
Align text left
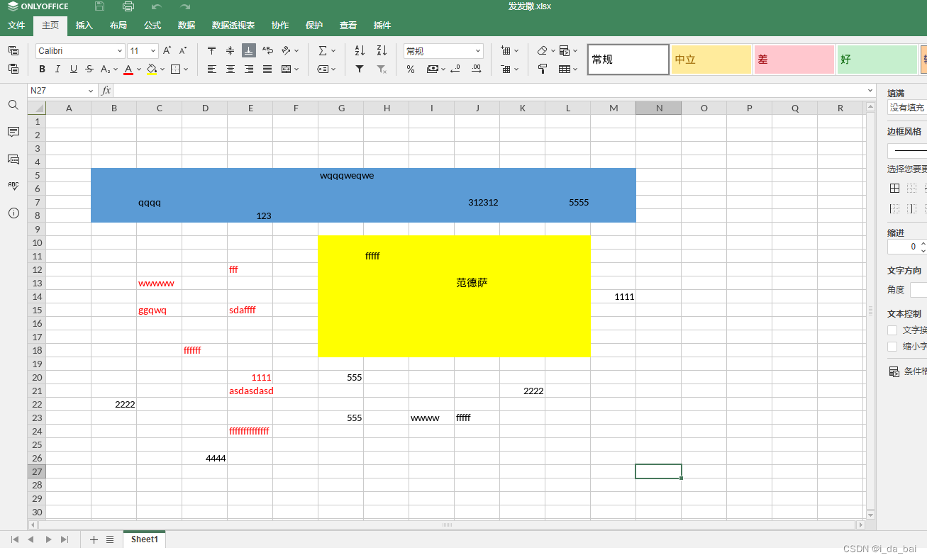pyautogui.click(x=212, y=69)
